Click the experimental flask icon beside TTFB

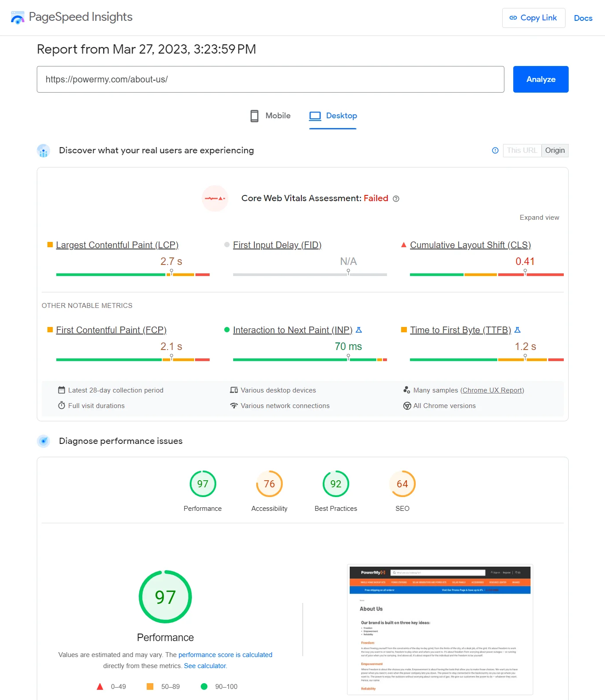coord(517,330)
